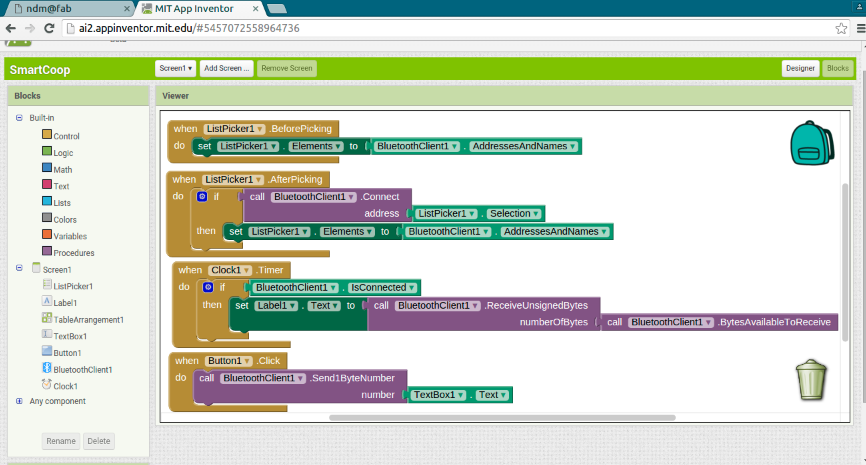Click the trash can icon
Image resolution: width=866 pixels, height=465 pixels.
[811, 379]
